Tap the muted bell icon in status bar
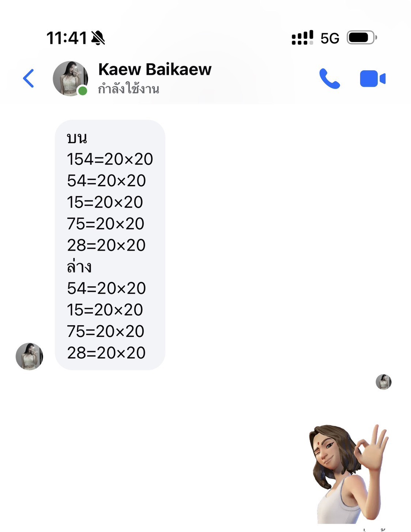This screenshot has height=532, width=411. (x=98, y=38)
